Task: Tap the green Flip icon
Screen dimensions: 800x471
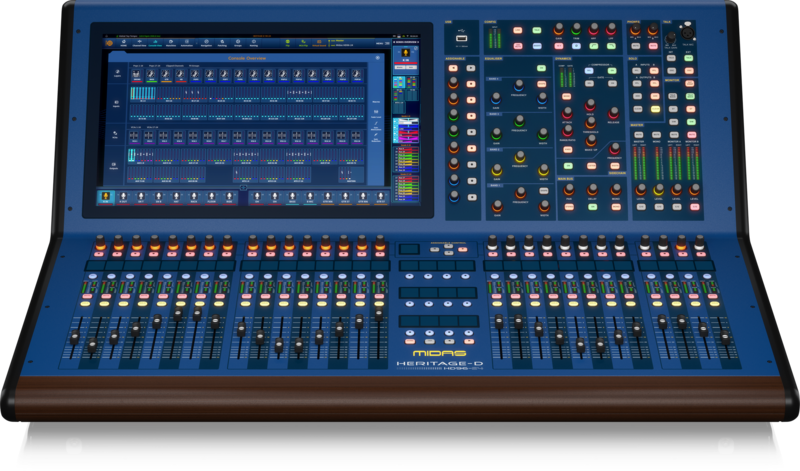Action: click(287, 43)
